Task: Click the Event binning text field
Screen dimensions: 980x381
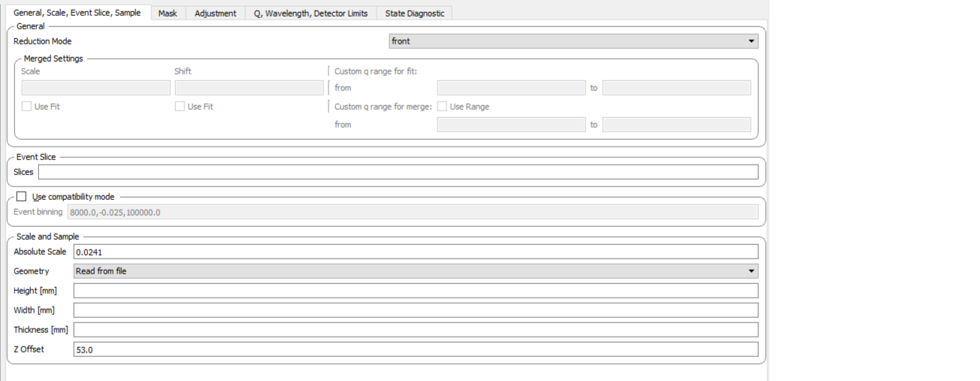Action: [412, 213]
